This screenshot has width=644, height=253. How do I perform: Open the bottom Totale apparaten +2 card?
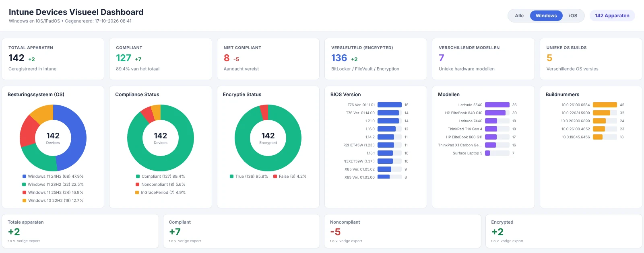80,231
